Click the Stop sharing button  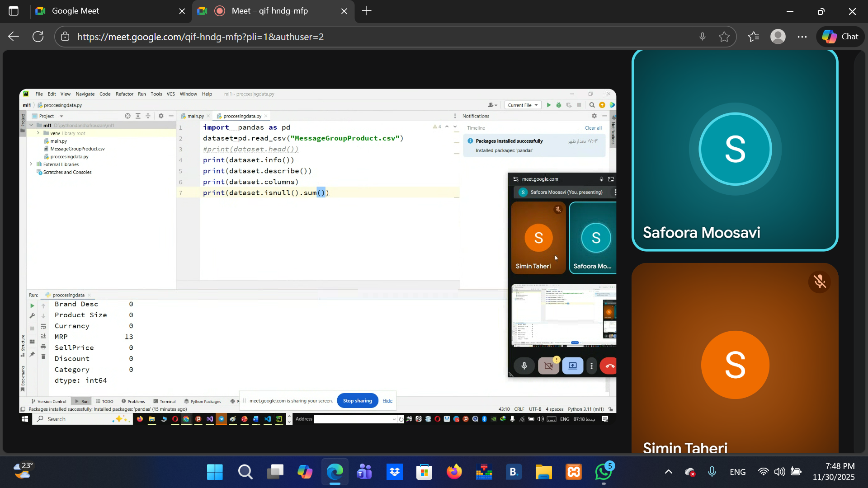point(357,401)
